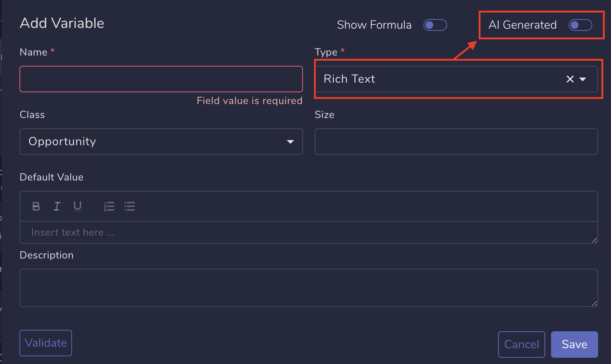Image resolution: width=611 pixels, height=364 pixels.
Task: Open the Class dropdown
Action: click(x=161, y=142)
